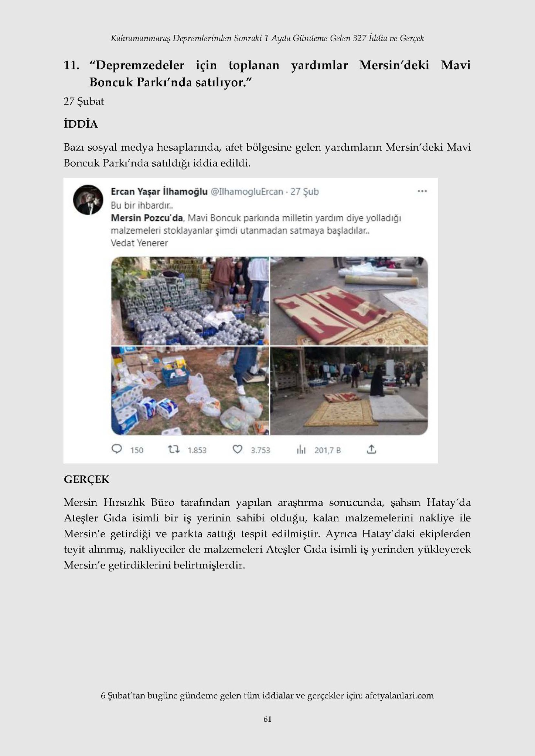
Task: Open the three-dot tweet options menu
Action: click(x=422, y=191)
